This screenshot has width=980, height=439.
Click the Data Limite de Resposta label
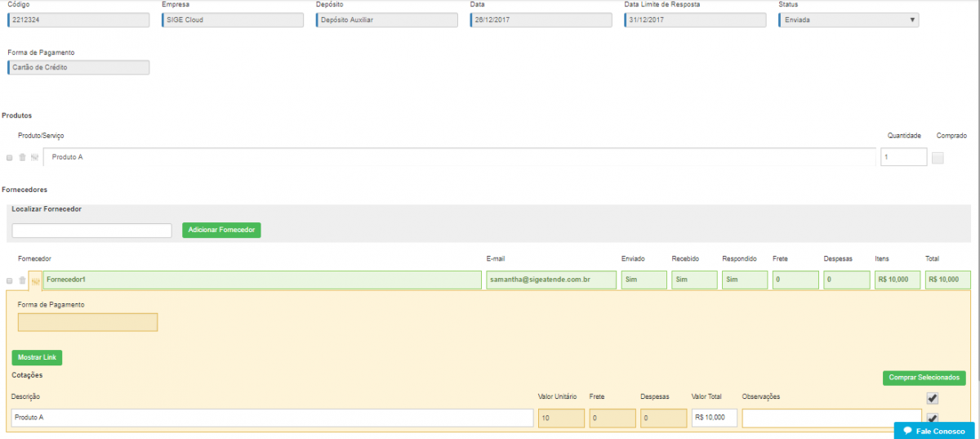tap(661, 4)
